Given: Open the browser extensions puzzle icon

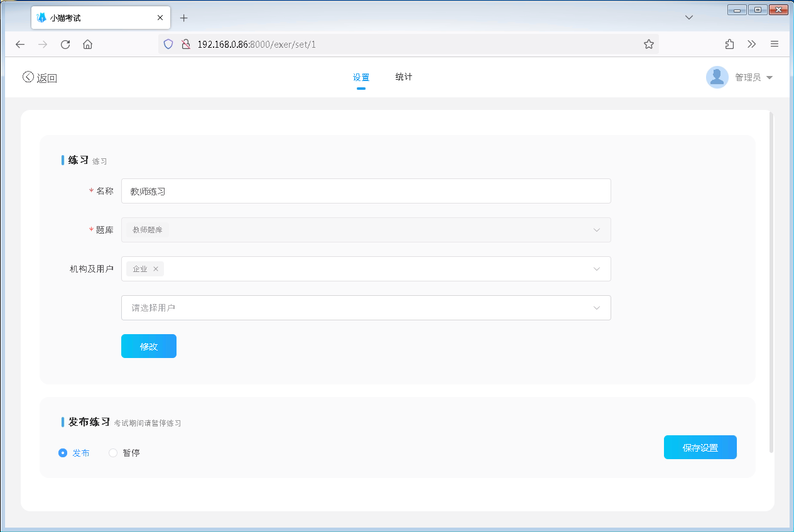Looking at the screenshot, I should point(729,44).
